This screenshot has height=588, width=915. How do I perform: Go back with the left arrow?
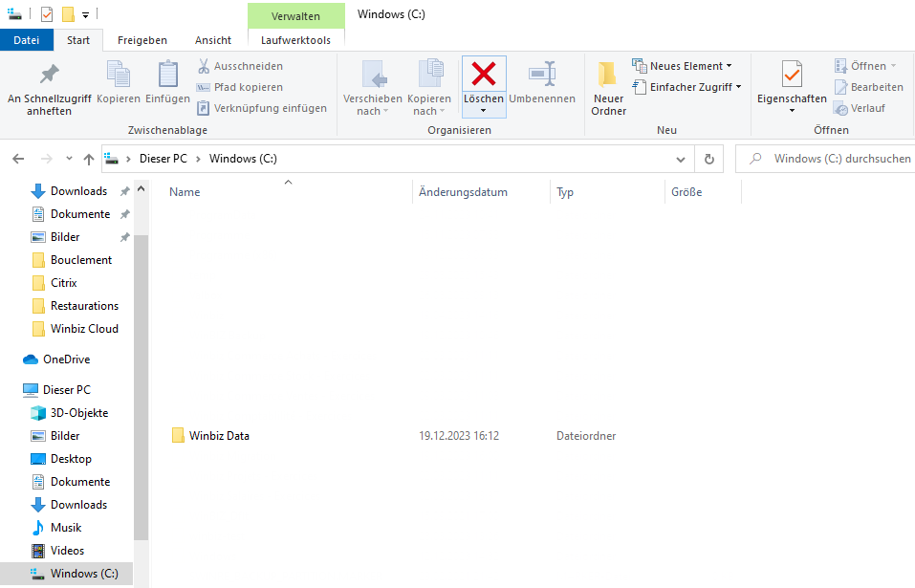18,159
